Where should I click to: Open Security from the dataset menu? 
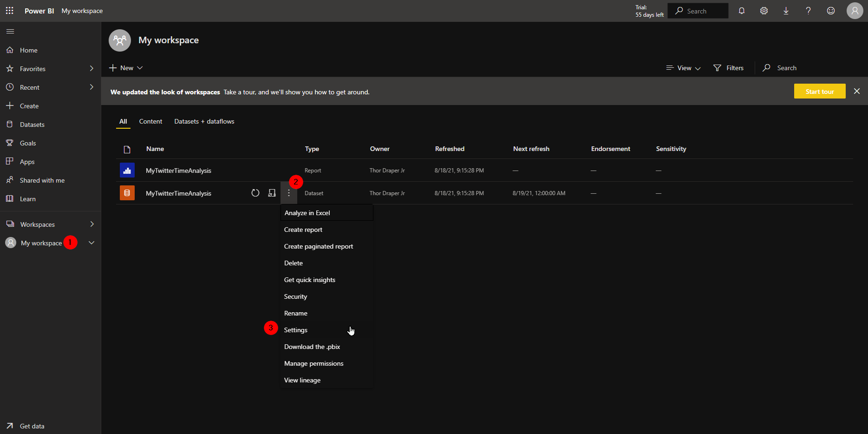point(327,296)
